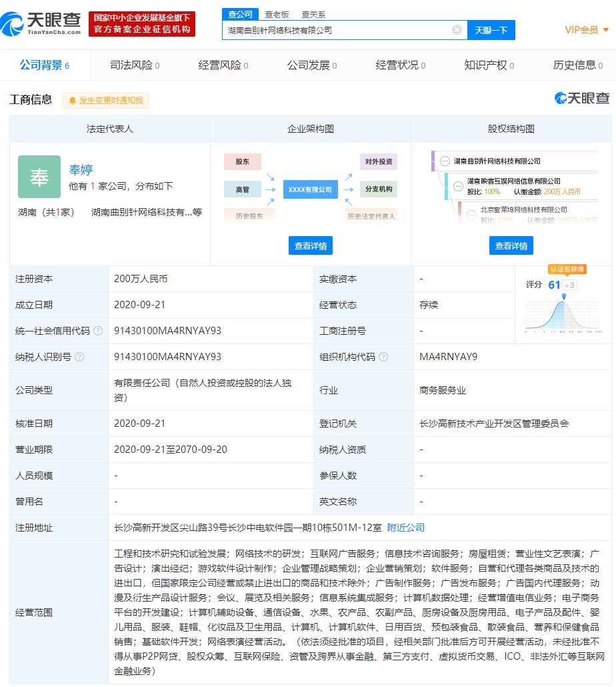Open the help icon beside 组织机构代码
The width and height of the screenshot is (616, 687).
coord(383,357)
